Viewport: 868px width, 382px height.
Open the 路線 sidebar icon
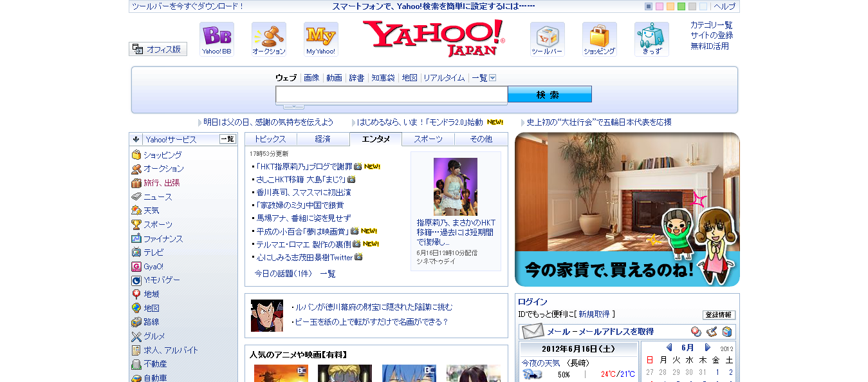(x=136, y=322)
